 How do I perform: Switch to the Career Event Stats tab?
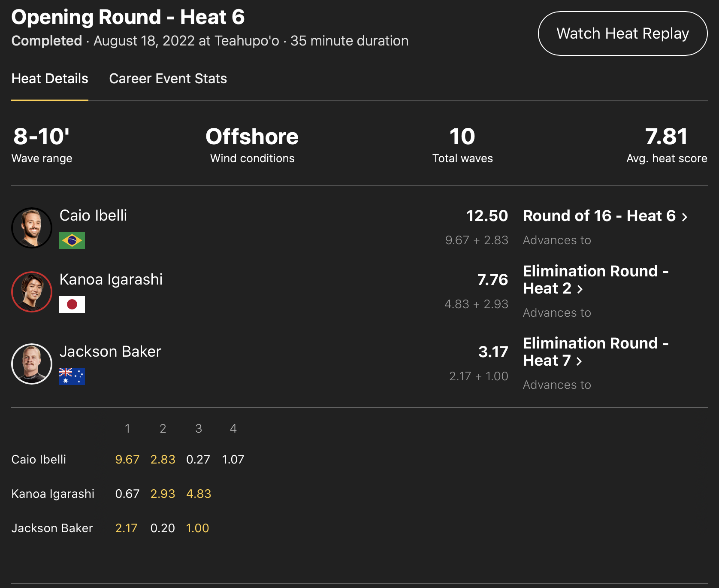pyautogui.click(x=168, y=79)
